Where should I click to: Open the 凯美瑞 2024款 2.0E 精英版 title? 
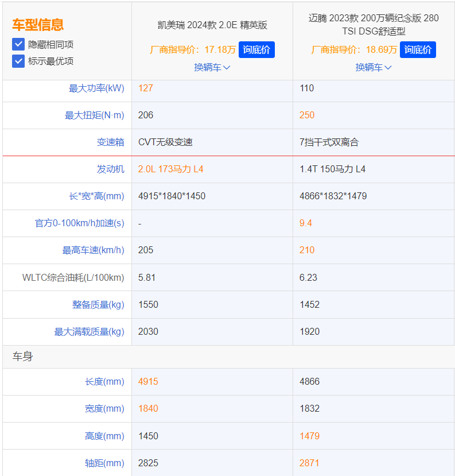[x=212, y=25]
